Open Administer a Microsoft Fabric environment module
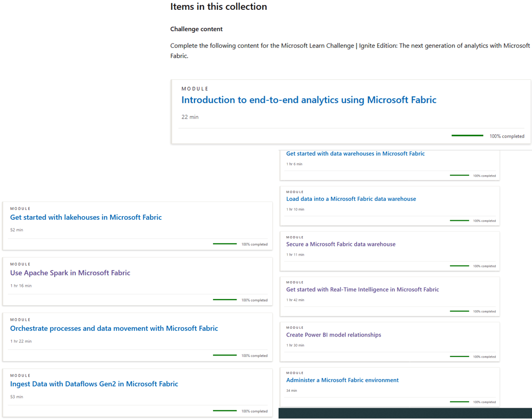This screenshot has width=532, height=419. [343, 380]
